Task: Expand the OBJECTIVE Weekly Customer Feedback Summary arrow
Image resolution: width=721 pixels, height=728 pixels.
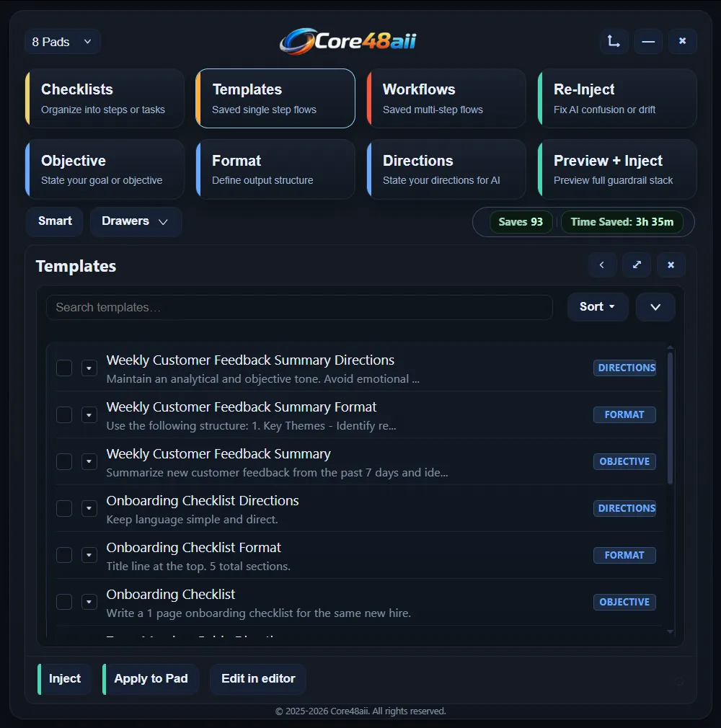Action: (89, 461)
